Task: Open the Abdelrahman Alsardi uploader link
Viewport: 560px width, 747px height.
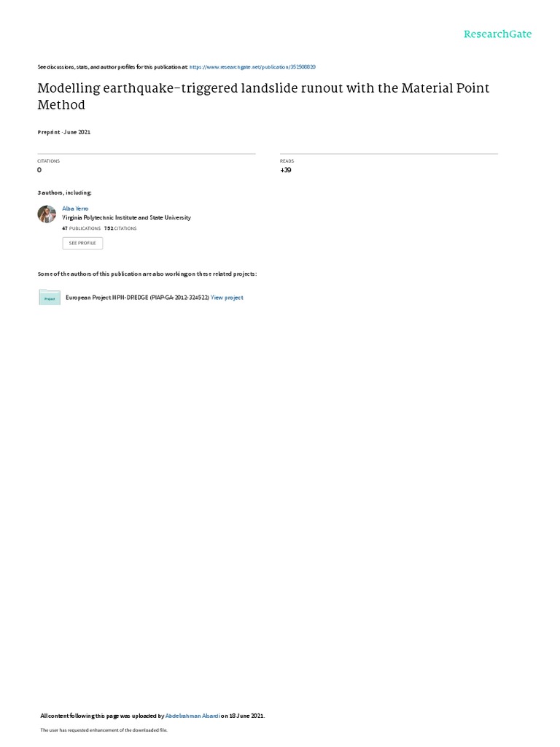Action: click(192, 716)
